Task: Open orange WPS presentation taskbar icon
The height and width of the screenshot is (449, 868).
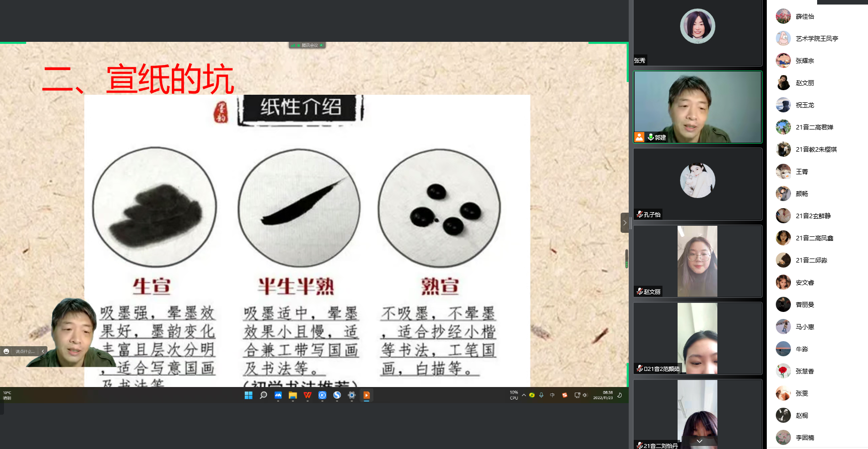Action: 367,396
